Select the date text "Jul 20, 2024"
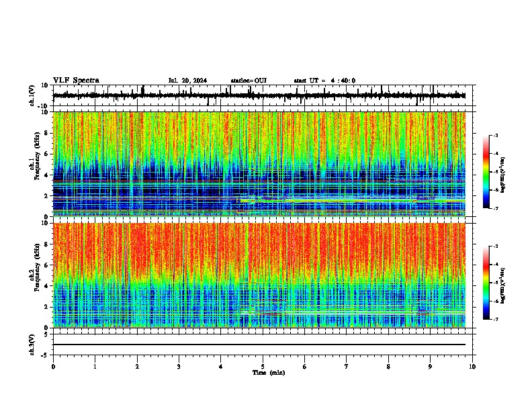Screen dimensions: 532x411 coord(187,81)
